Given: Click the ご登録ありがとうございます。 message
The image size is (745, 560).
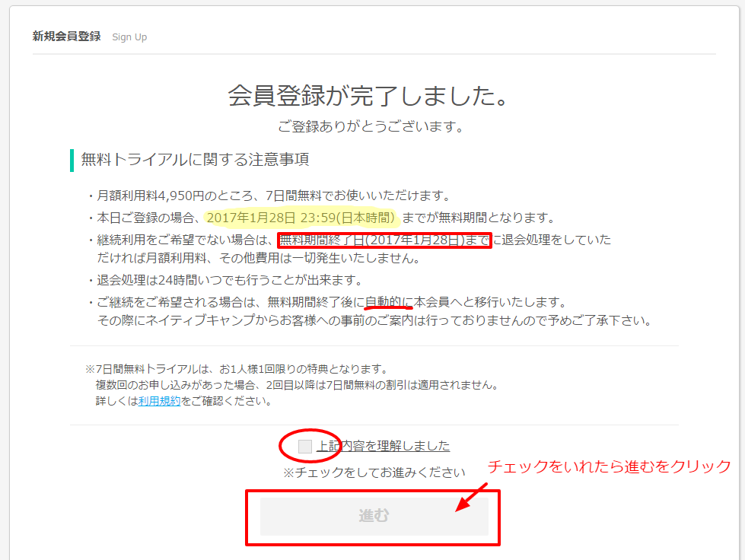Looking at the screenshot, I should [371, 127].
